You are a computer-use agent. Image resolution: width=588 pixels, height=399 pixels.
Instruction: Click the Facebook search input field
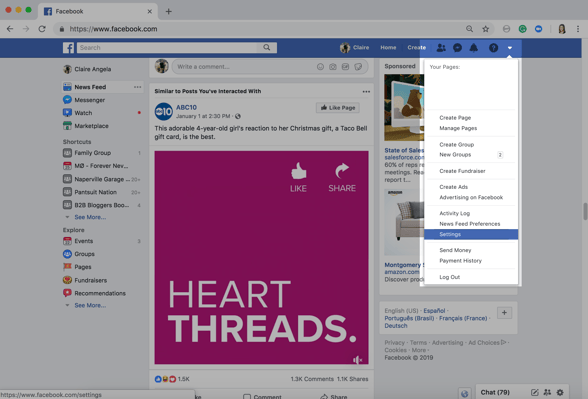pyautogui.click(x=167, y=48)
